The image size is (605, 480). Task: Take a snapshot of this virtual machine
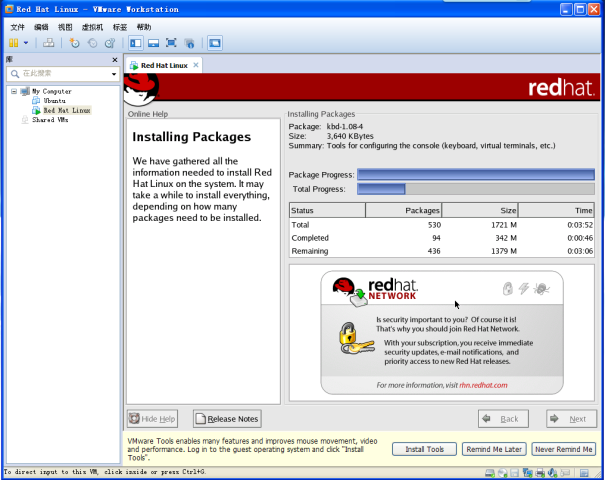[74, 43]
